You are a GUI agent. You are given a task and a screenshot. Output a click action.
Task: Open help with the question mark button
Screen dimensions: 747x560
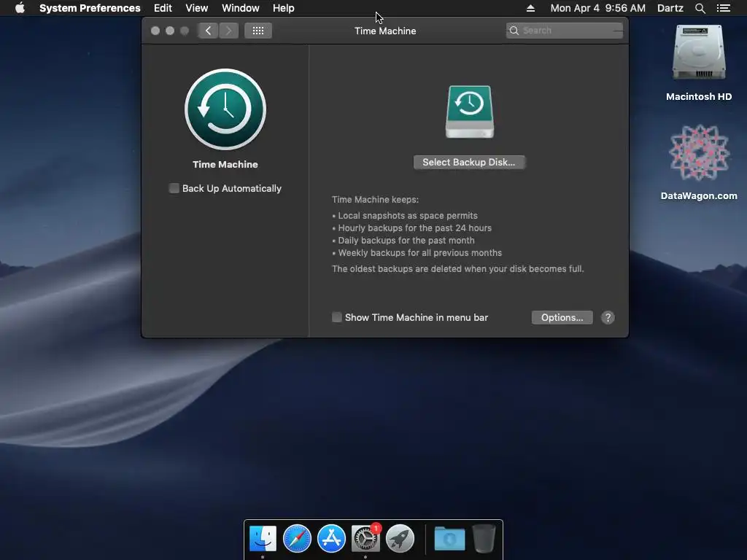(608, 318)
